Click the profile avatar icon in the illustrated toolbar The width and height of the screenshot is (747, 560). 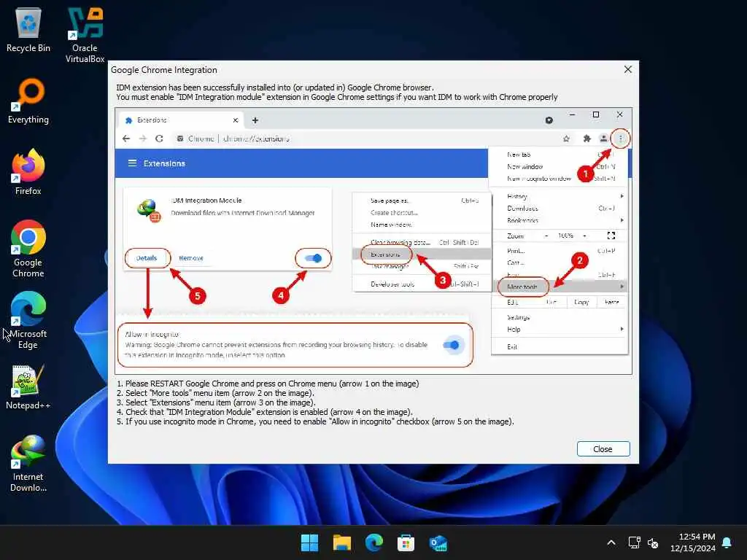603,139
